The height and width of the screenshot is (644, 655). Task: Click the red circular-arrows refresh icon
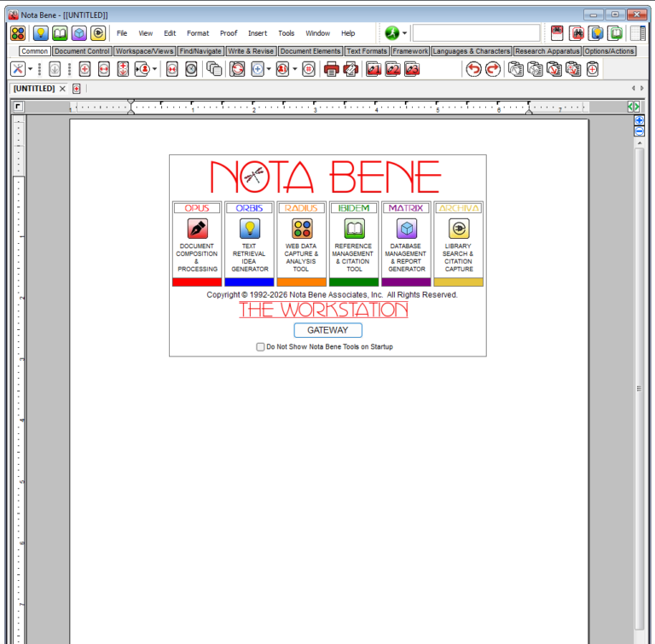(x=237, y=69)
